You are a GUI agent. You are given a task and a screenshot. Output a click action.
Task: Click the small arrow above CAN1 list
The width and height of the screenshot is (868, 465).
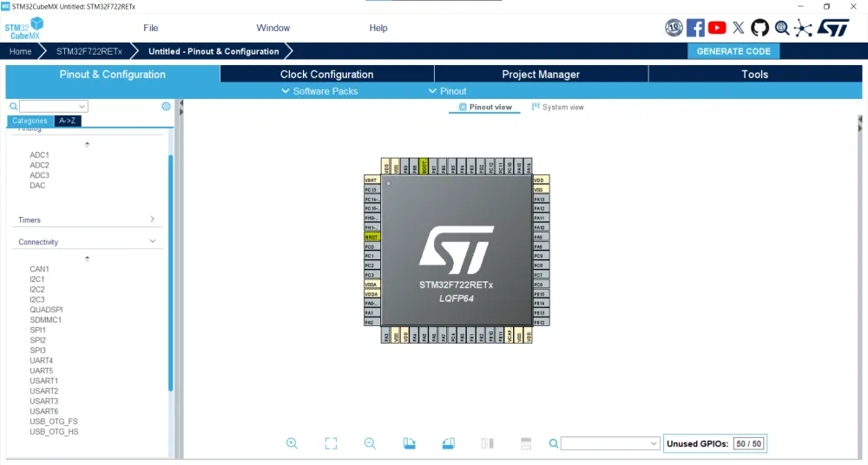pyautogui.click(x=87, y=259)
